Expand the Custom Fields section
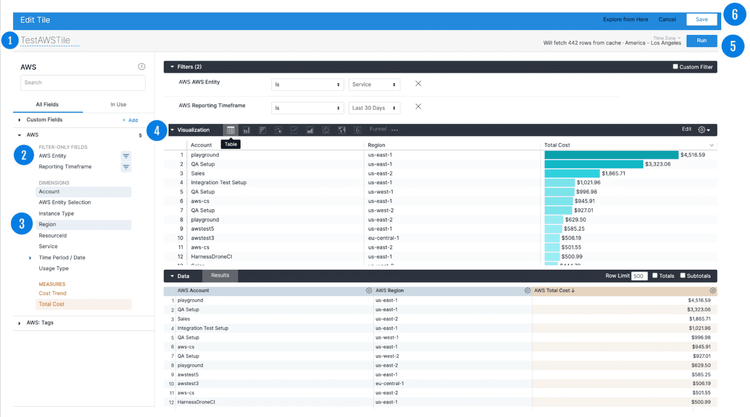The image size is (750, 417). tap(20, 120)
